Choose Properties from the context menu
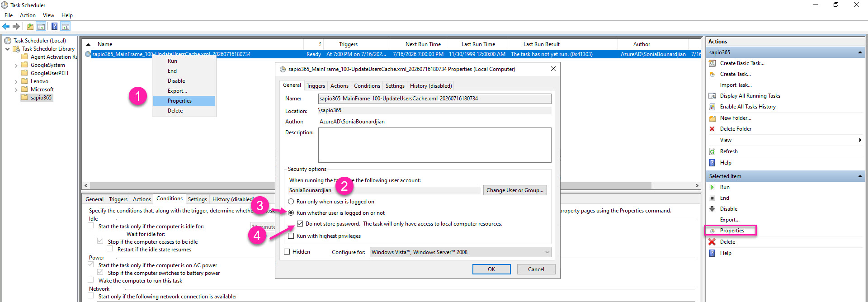 pyautogui.click(x=184, y=101)
